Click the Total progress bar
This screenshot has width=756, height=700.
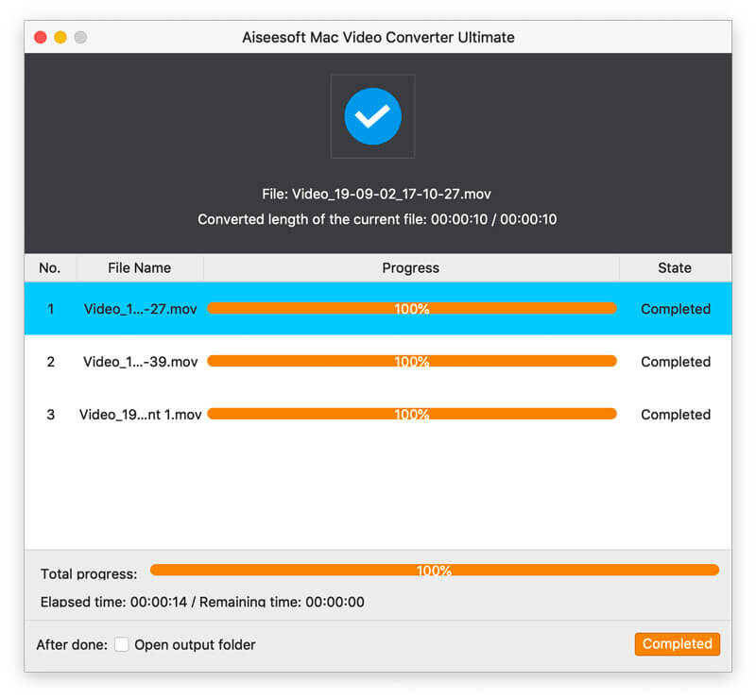(435, 571)
